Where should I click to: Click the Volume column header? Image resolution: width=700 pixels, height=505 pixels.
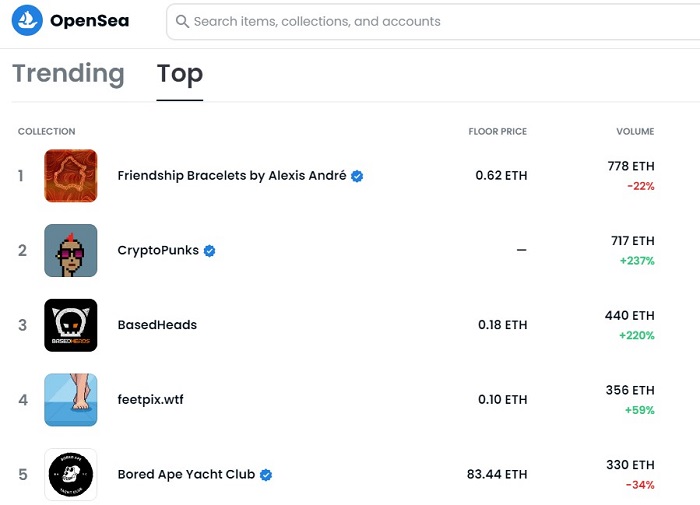pos(635,132)
